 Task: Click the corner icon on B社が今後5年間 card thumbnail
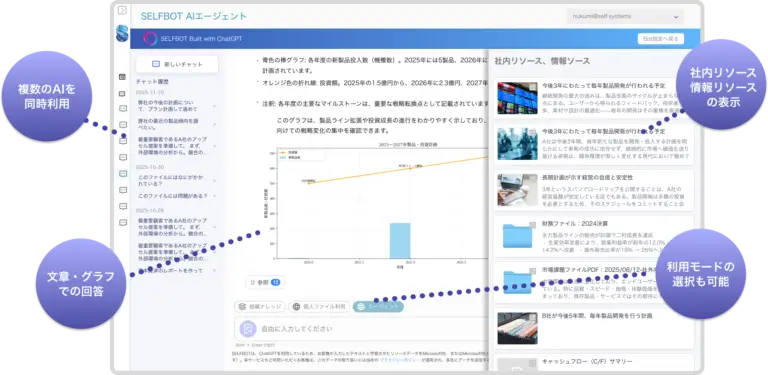pos(532,316)
